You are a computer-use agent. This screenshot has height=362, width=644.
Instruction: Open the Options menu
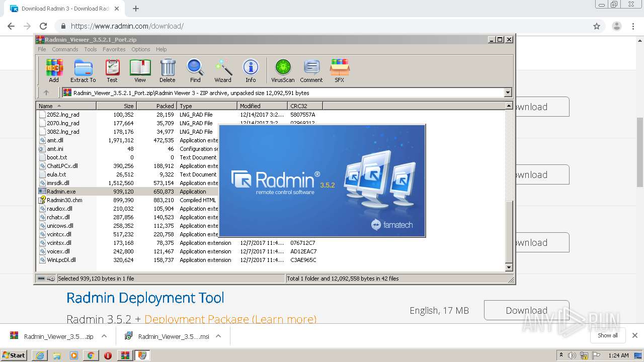(141, 49)
